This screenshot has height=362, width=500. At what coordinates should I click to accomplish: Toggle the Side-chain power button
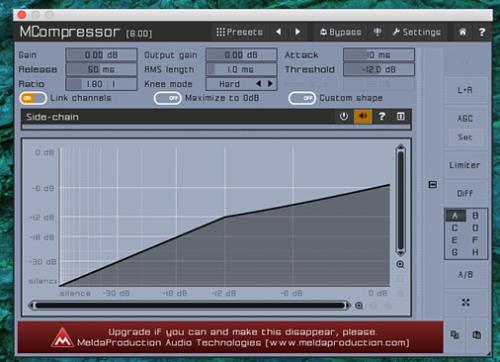point(344,117)
